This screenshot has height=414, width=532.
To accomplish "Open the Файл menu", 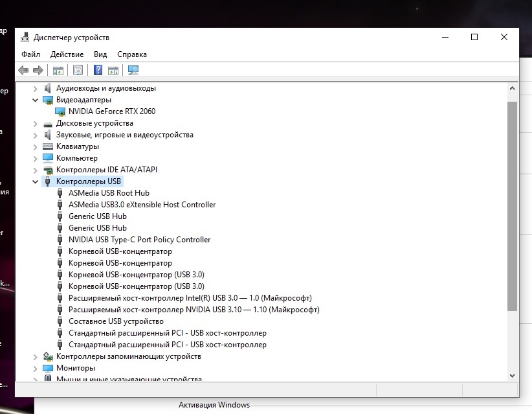I will tap(30, 54).
